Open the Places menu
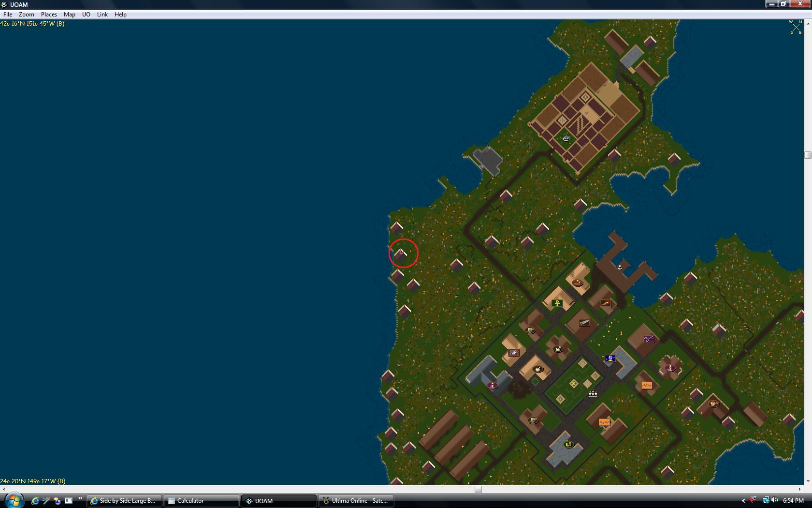 tap(49, 15)
